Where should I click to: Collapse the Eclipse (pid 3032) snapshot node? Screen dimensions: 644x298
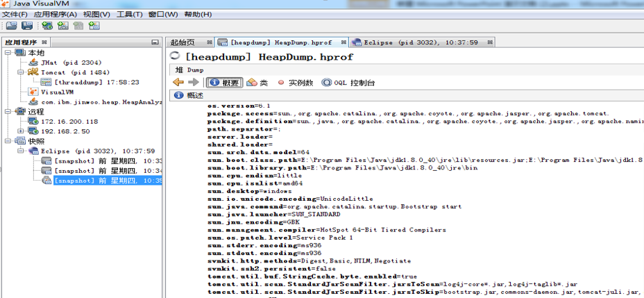point(21,151)
